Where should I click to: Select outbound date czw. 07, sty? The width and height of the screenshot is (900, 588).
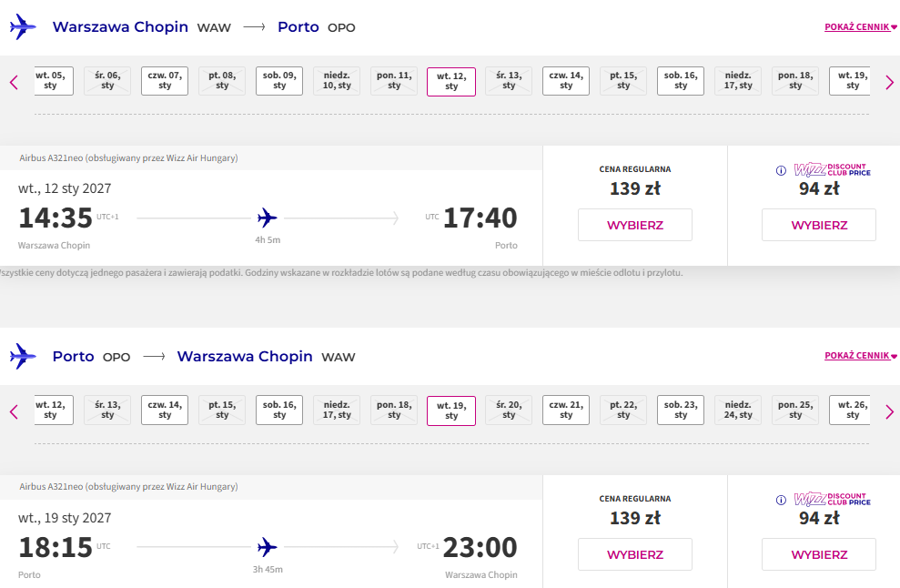tap(165, 80)
